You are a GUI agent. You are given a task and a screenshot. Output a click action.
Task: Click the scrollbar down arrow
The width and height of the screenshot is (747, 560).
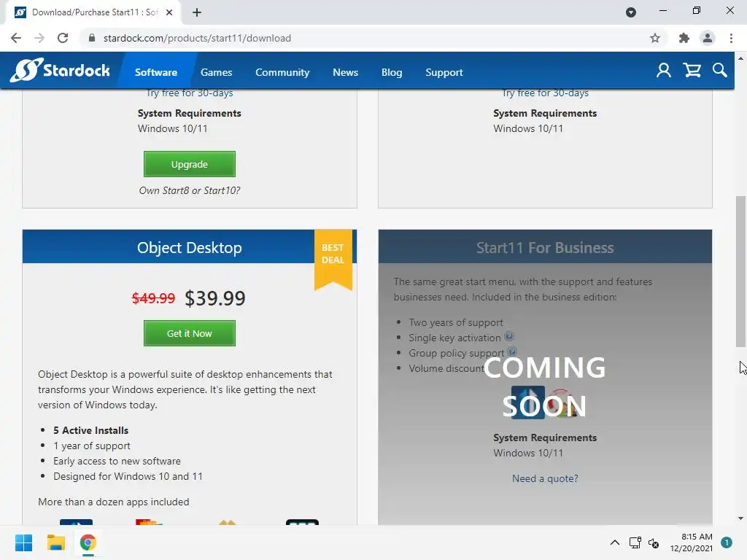click(740, 518)
